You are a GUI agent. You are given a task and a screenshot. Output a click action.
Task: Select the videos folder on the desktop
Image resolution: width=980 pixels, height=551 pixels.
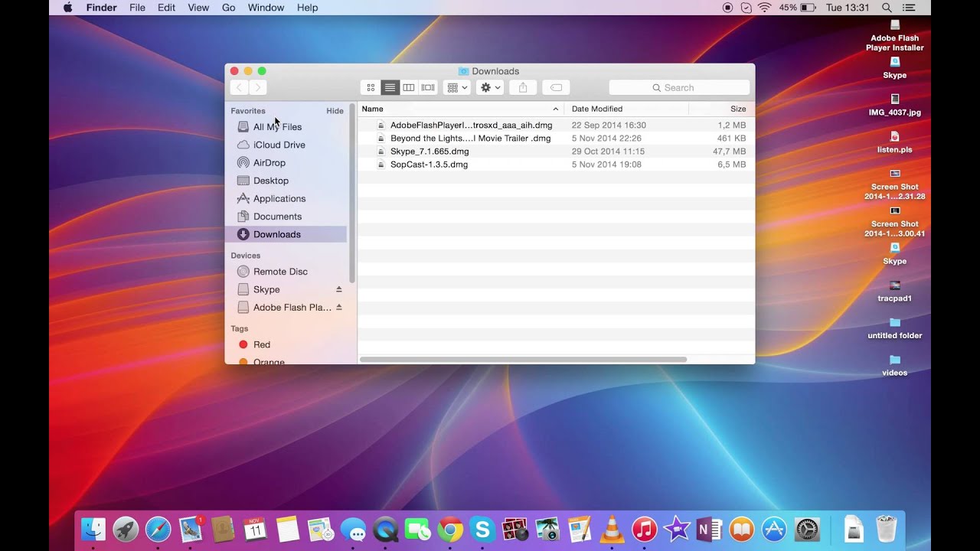pyautogui.click(x=895, y=367)
